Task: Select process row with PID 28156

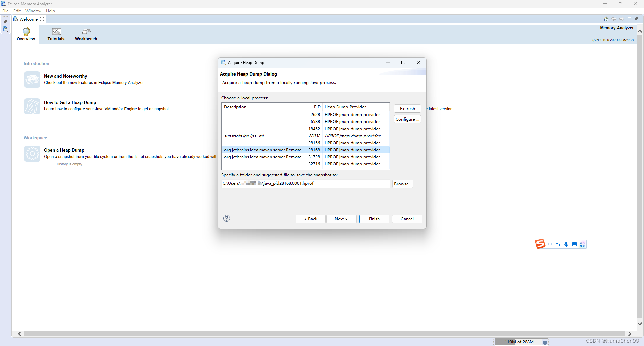Action: (306, 143)
